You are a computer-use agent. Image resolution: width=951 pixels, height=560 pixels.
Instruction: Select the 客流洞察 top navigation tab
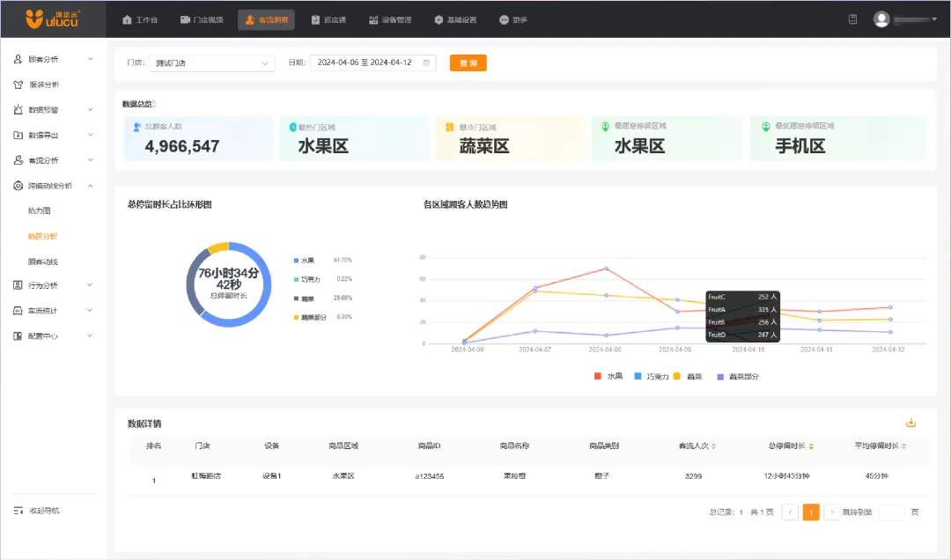point(266,19)
